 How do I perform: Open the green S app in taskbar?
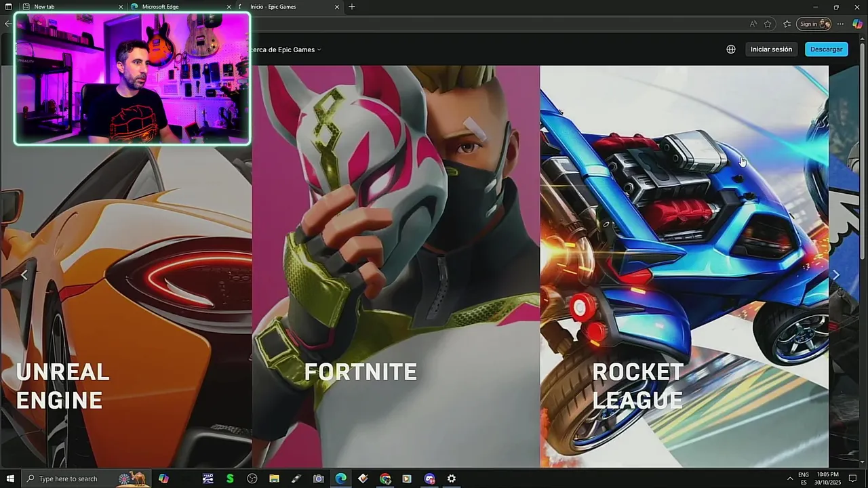pyautogui.click(x=230, y=479)
